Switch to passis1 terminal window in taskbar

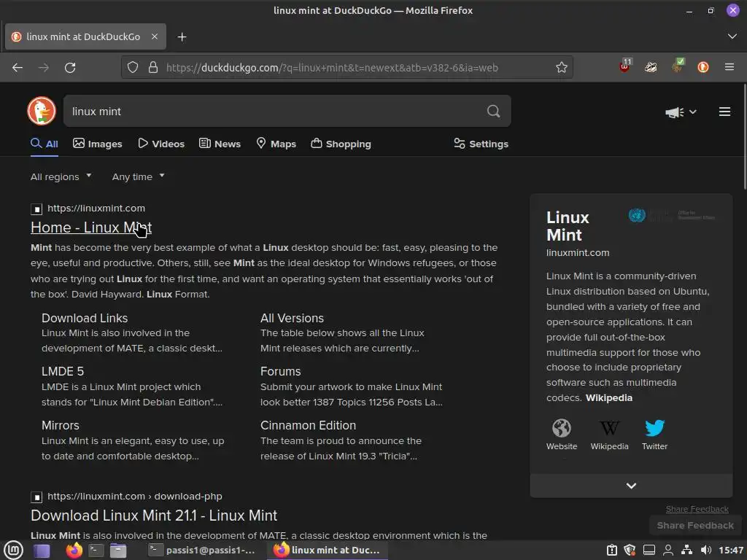(x=201, y=551)
